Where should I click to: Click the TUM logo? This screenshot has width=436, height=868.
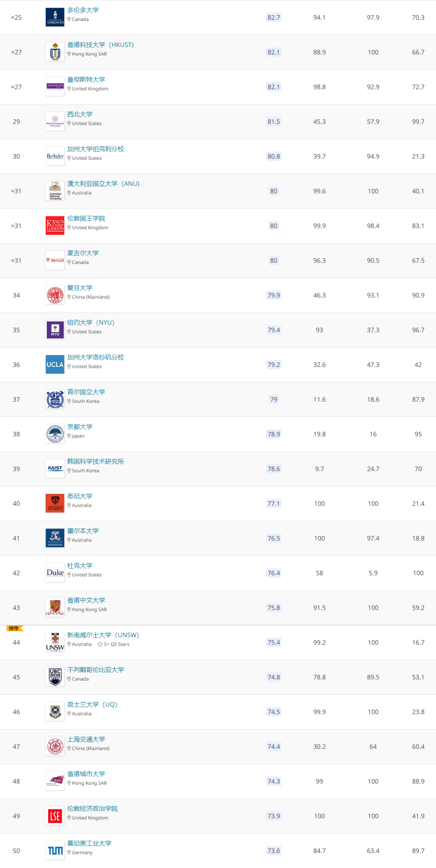tap(55, 851)
